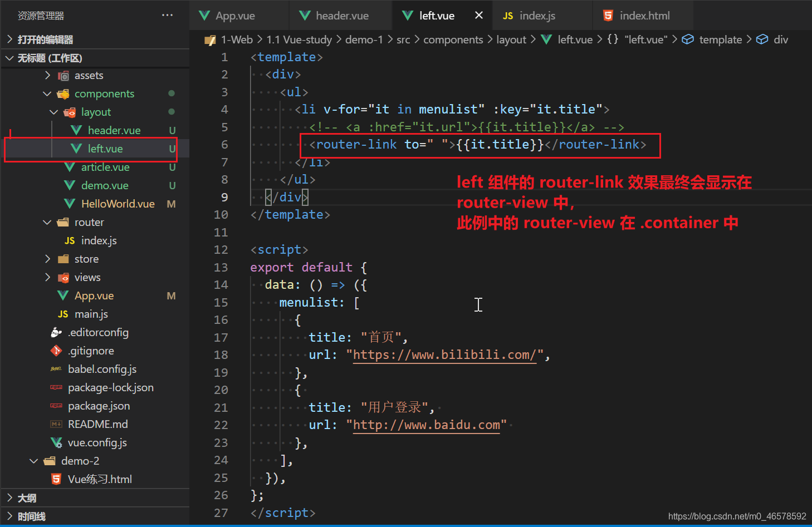Collapse the router folder chevron

[x=47, y=222]
